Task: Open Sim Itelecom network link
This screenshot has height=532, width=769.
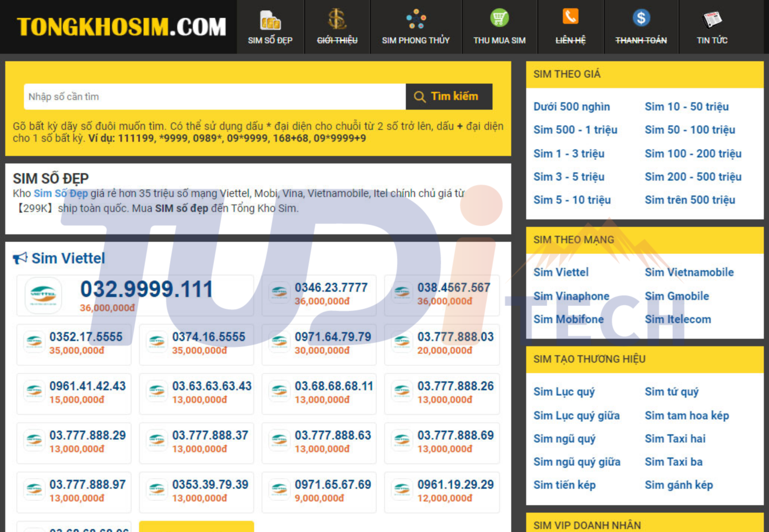Action: (x=678, y=319)
